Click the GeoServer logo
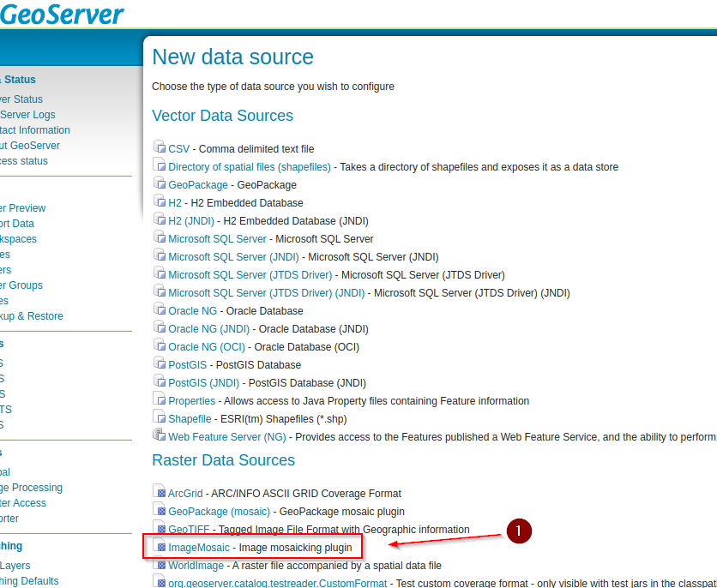 click(62, 15)
